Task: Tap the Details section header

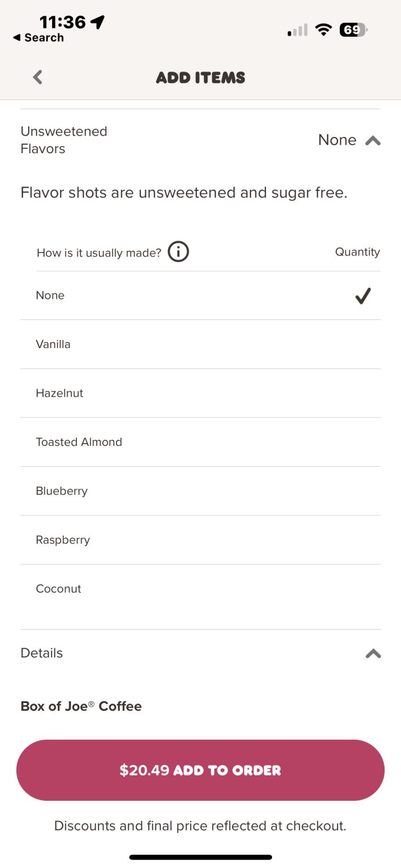Action: point(42,653)
